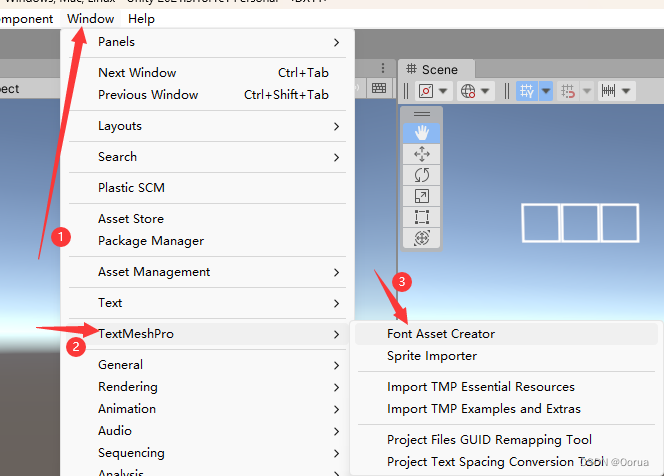
Task: Switch to the Scene tab
Action: [436, 69]
